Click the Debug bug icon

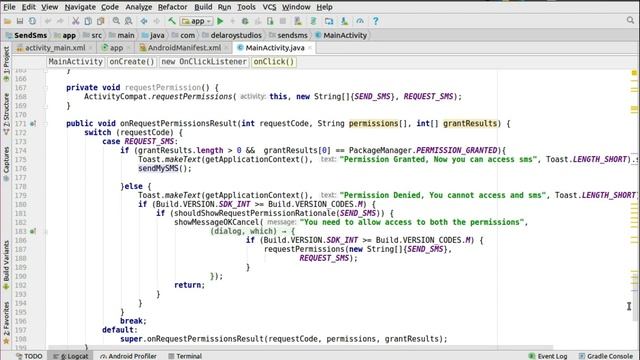(245, 21)
